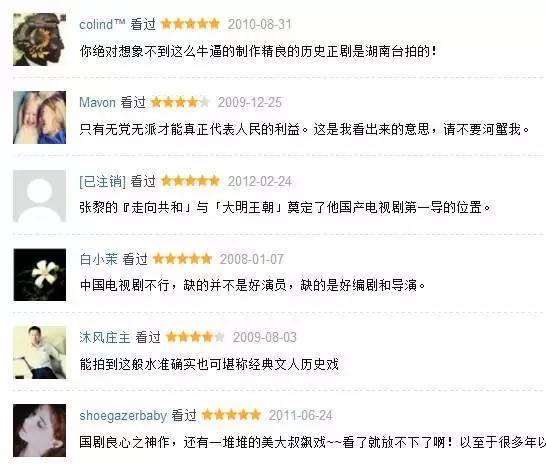Screen dimensions: 546x467
Task: Click Mavon avatar photo
Action: coord(39,117)
